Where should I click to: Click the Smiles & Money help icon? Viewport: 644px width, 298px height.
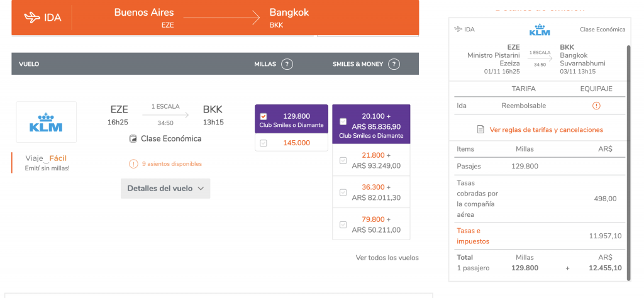coord(394,64)
